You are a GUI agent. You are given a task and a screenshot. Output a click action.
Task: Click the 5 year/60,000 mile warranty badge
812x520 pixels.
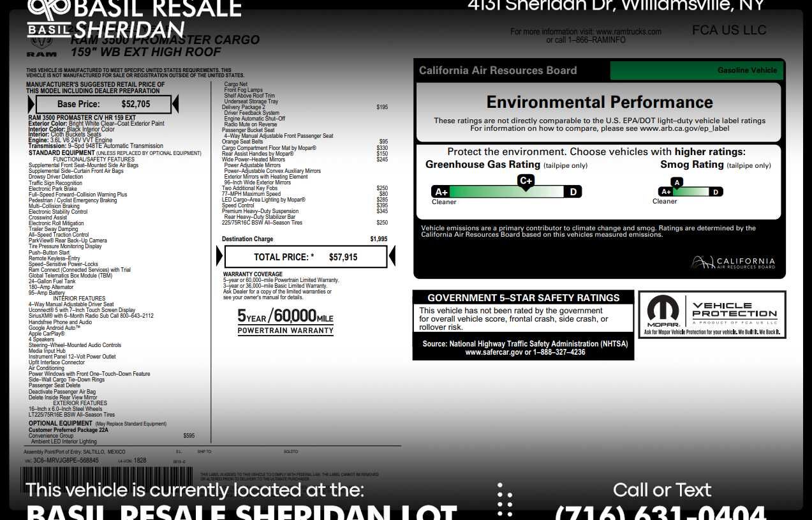pos(285,321)
